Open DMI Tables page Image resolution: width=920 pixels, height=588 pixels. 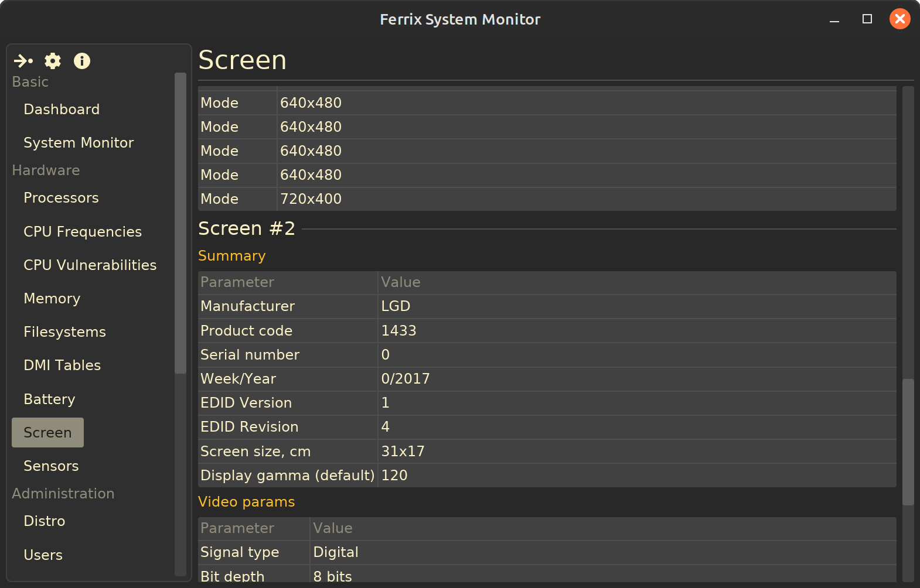[x=62, y=365]
